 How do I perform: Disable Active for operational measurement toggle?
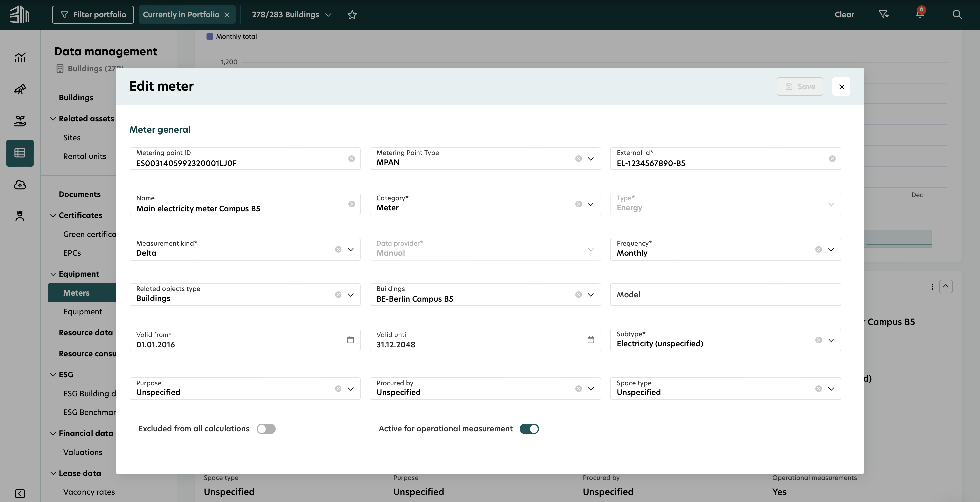click(529, 429)
